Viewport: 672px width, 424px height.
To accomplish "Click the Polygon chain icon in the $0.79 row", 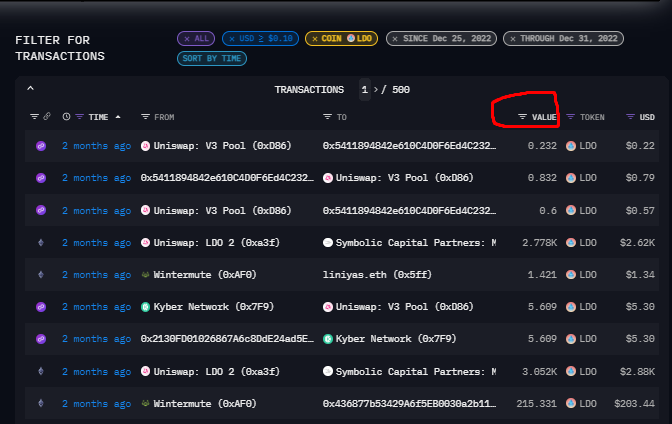I will click(x=41, y=178).
